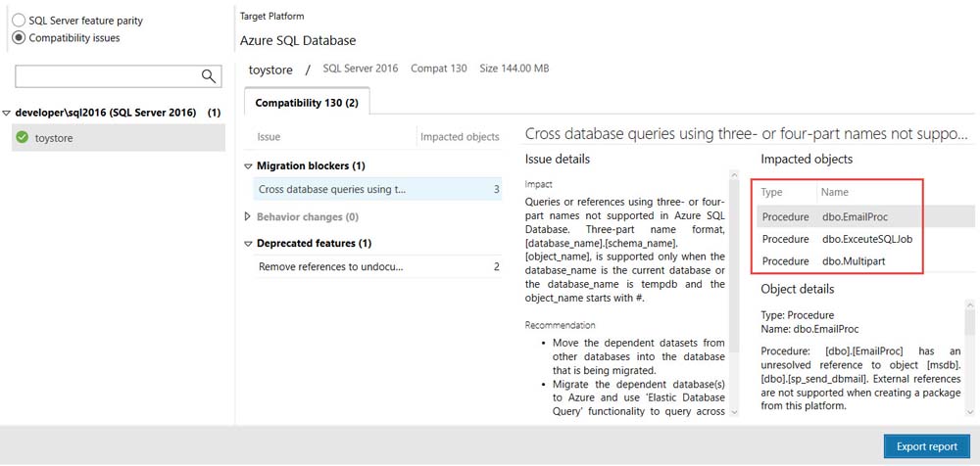Click the Issue details vertical scrollbar
Image resolution: width=980 pixels, height=466 pixels.
(x=733, y=294)
